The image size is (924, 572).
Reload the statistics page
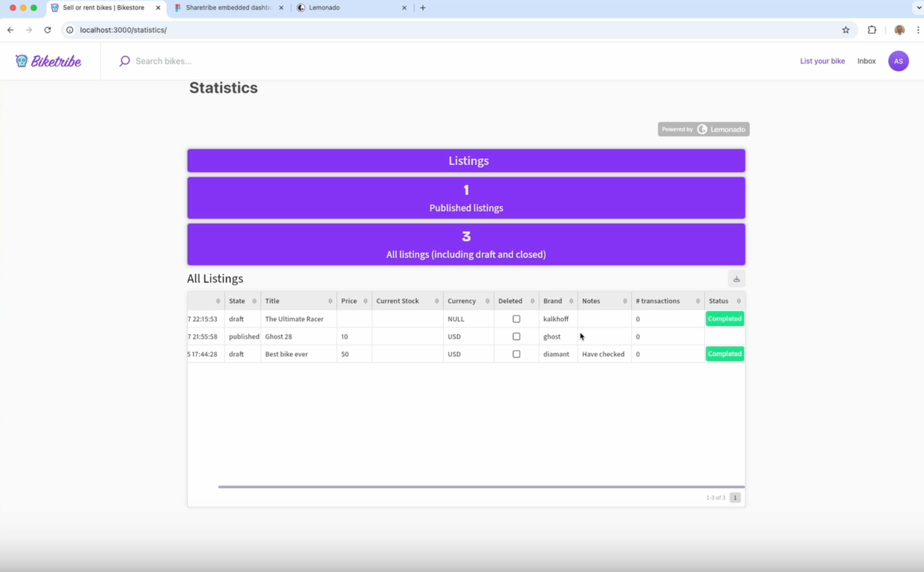(47, 30)
